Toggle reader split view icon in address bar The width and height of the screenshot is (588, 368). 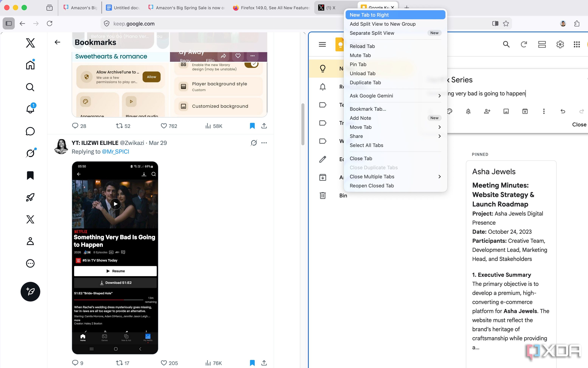click(x=495, y=23)
